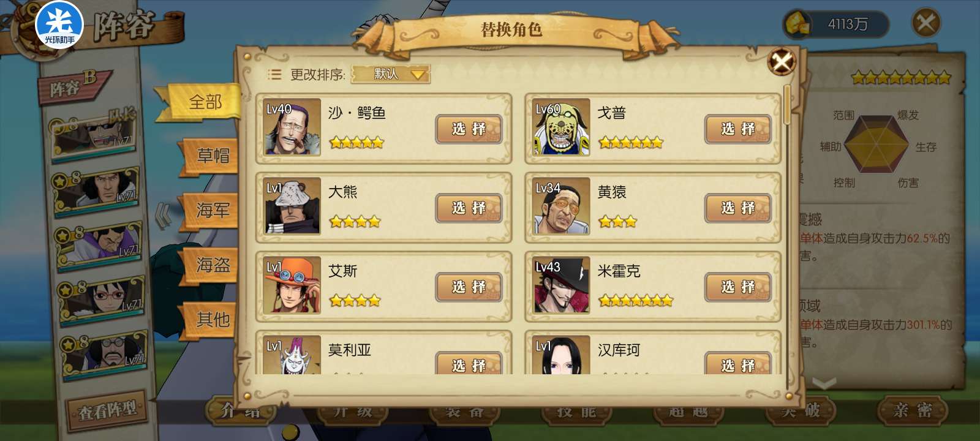Expand the down chevron in skill panel
Screen dimensions: 980x441
pos(824,383)
